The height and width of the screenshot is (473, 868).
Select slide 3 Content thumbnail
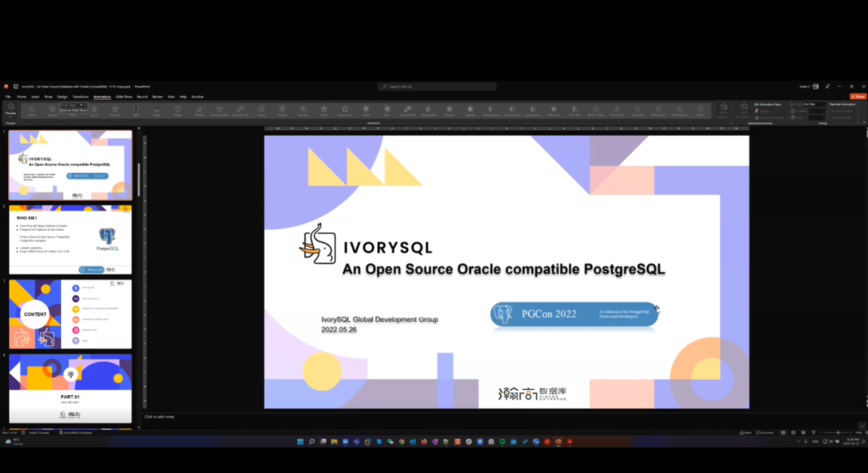70,314
